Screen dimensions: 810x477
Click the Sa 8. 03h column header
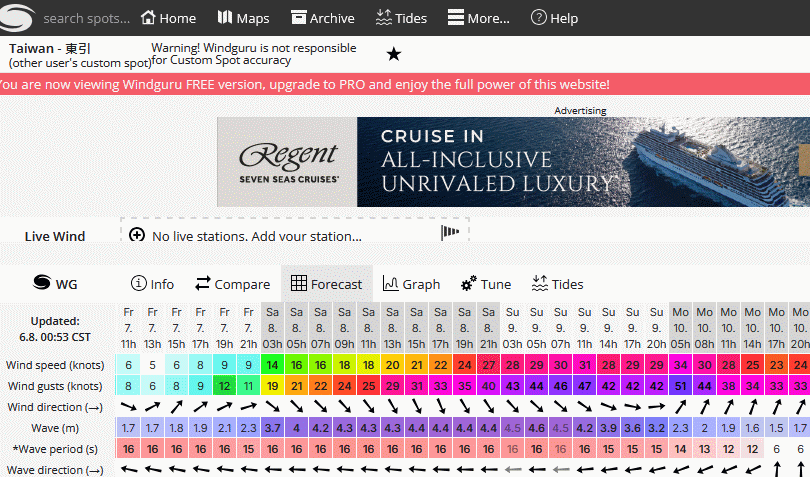pos(272,328)
